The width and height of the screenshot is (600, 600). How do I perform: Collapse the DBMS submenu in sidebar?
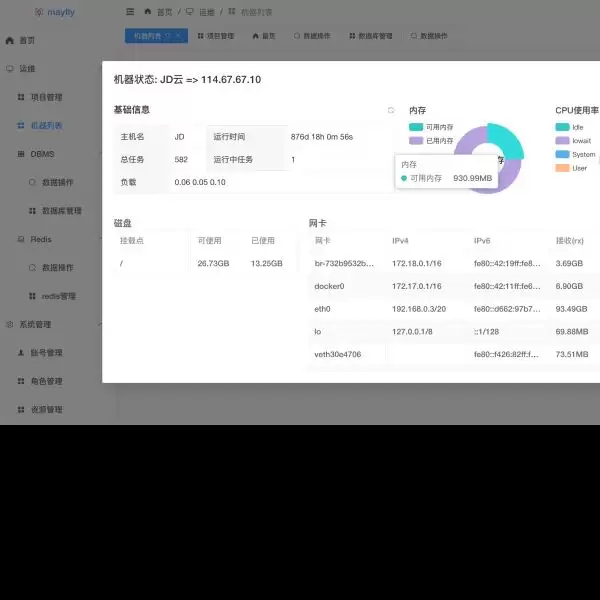(52, 154)
